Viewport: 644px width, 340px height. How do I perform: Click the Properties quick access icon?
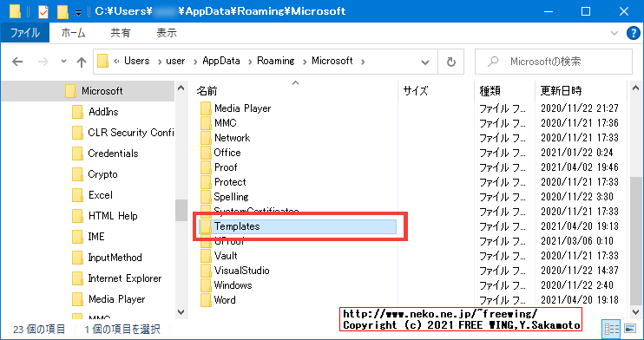(x=43, y=11)
